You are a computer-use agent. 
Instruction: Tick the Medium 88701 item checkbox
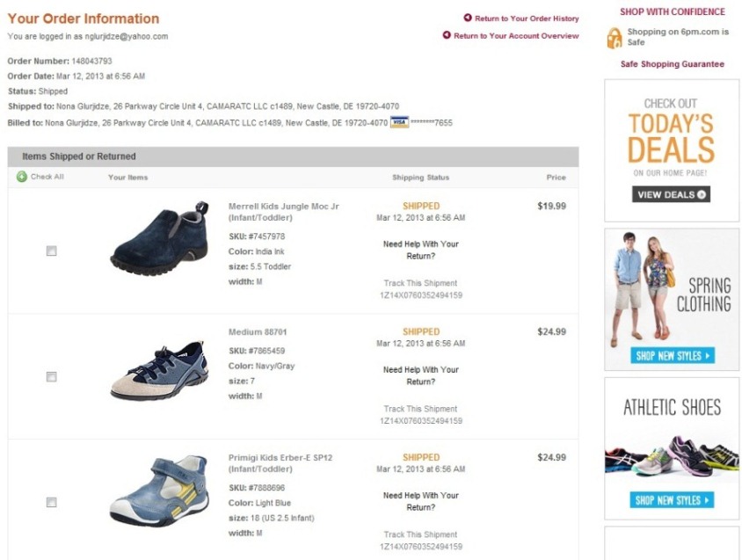pos(52,377)
